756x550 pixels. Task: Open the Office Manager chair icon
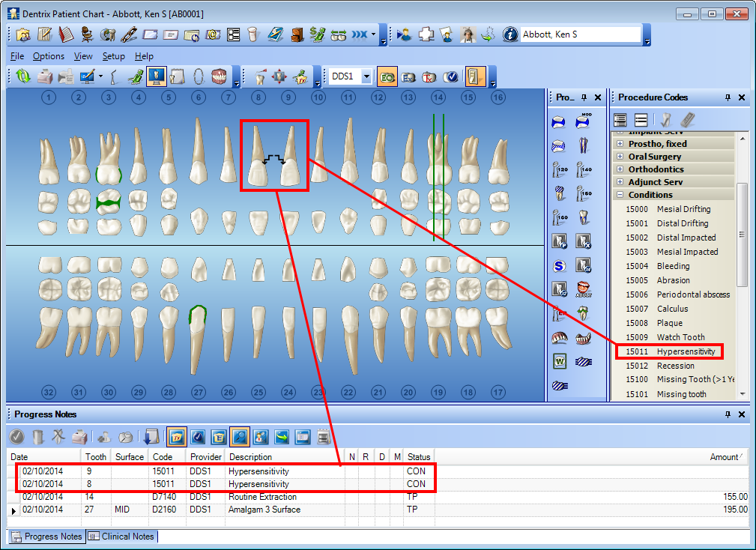[87, 34]
